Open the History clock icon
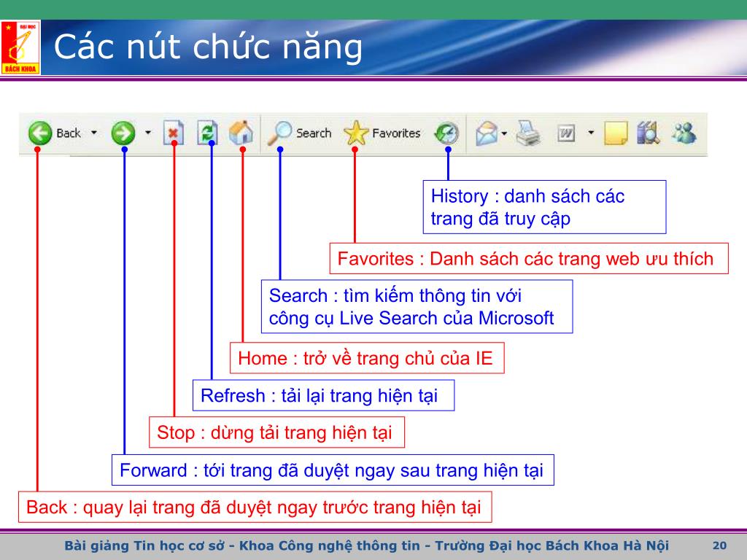 447,133
